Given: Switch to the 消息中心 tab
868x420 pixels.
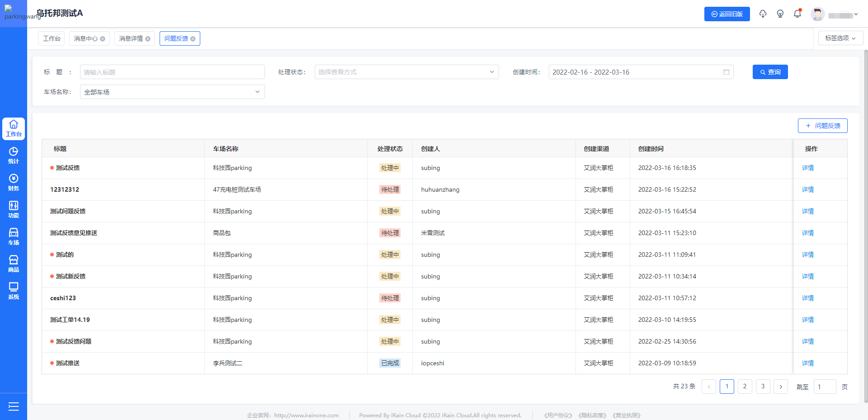Looking at the screenshot, I should click(x=85, y=38).
